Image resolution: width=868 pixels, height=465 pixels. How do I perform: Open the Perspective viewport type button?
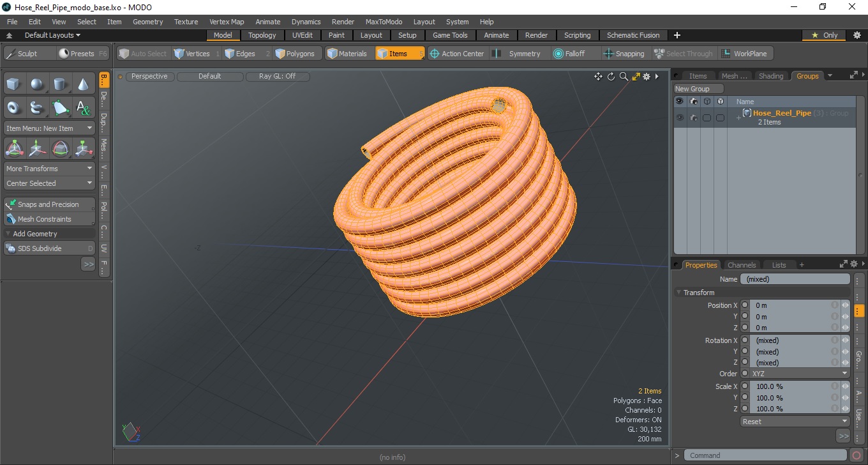tap(149, 76)
